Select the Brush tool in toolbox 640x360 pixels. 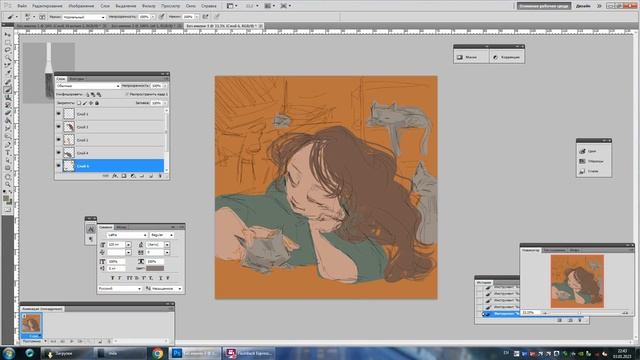pyautogui.click(x=7, y=89)
